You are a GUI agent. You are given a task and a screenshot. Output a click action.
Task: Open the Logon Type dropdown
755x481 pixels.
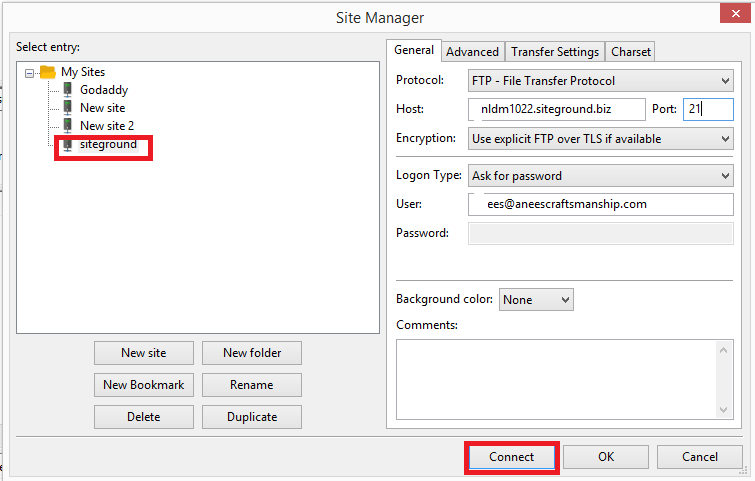tap(600, 176)
